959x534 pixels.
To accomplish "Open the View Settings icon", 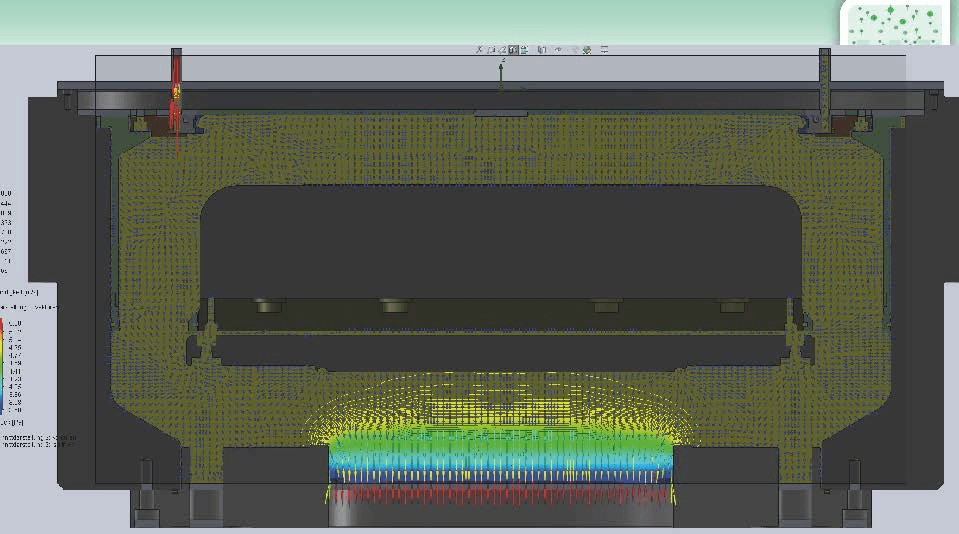I will (x=604, y=49).
